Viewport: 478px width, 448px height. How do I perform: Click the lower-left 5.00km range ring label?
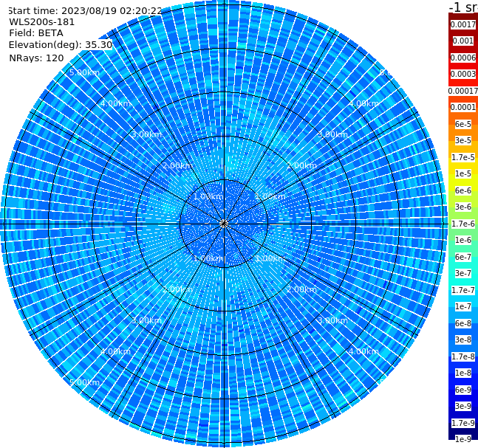coord(84,382)
